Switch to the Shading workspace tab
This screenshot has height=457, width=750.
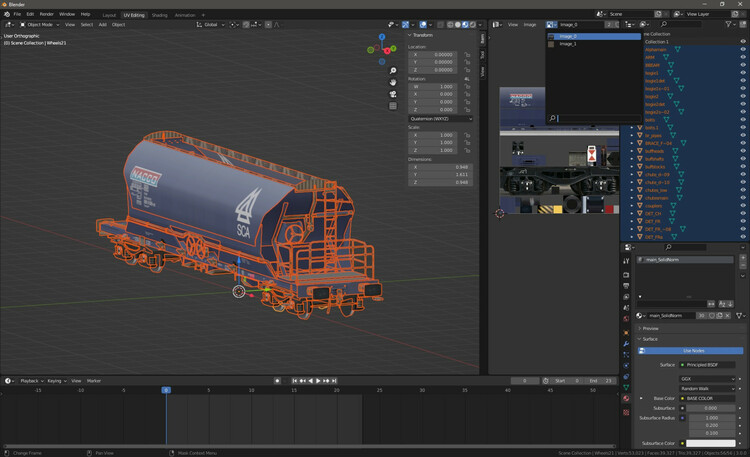click(159, 15)
